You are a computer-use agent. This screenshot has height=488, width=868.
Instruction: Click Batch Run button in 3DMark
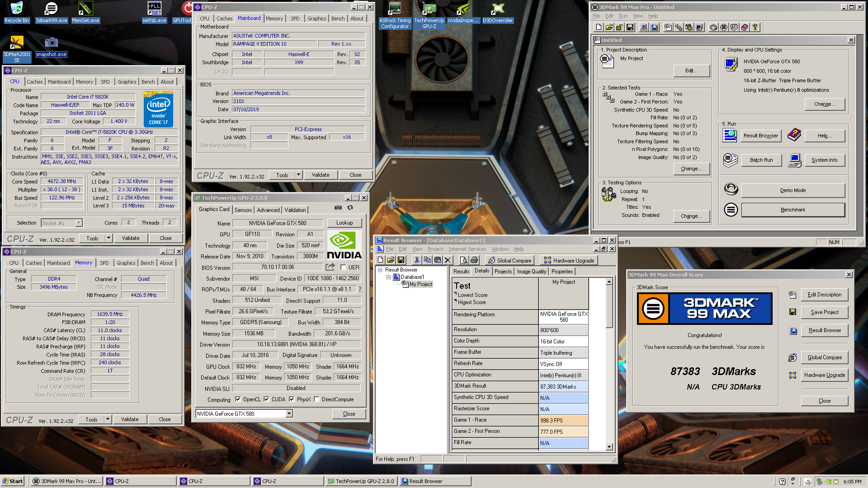(x=761, y=160)
